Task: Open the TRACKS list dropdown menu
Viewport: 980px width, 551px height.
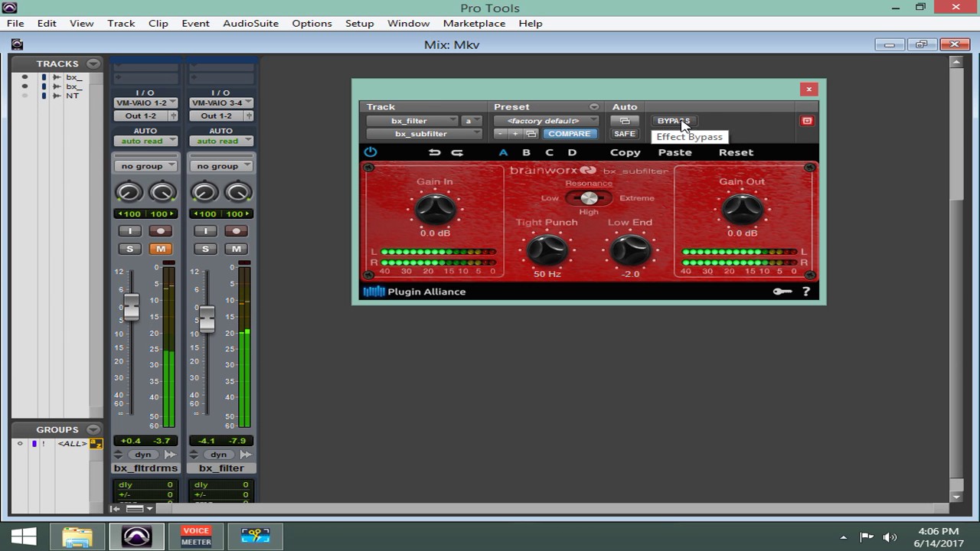Action: [93, 64]
